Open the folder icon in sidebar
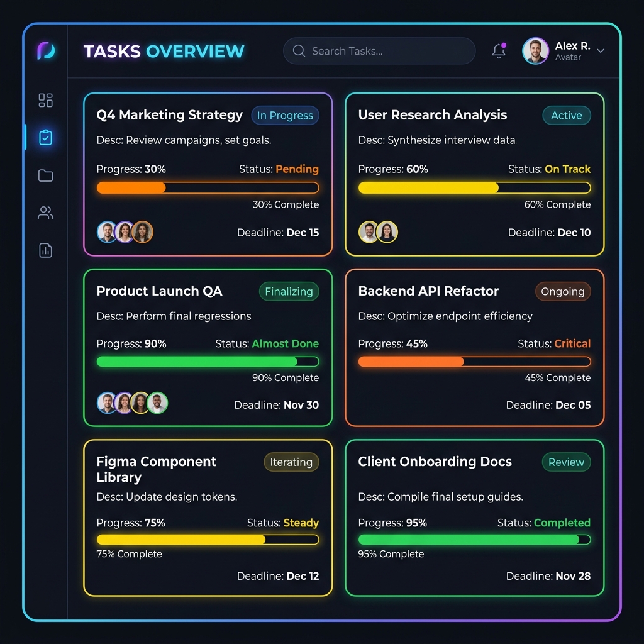 click(x=45, y=175)
